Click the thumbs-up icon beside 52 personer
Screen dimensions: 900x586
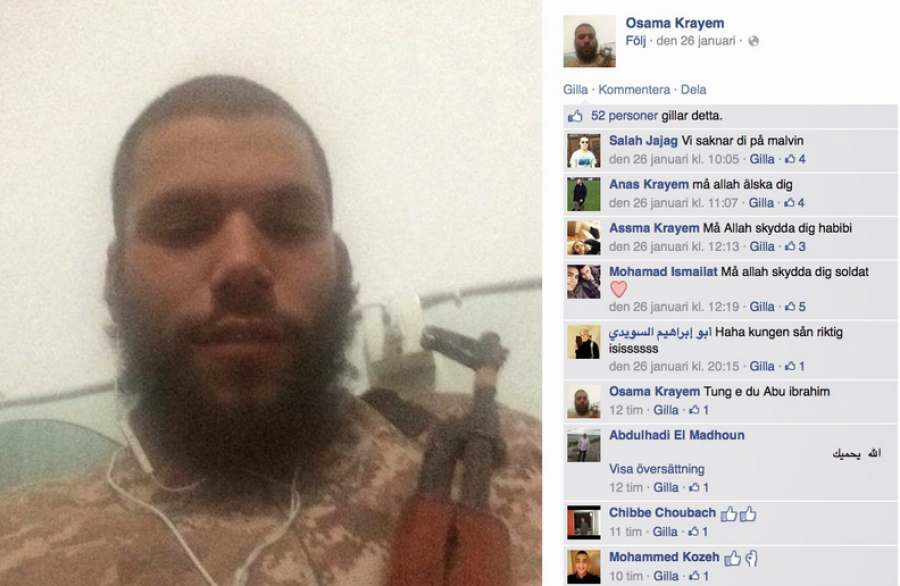tap(575, 116)
